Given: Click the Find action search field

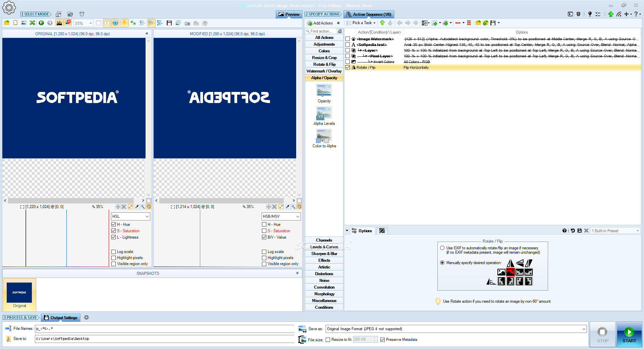Looking at the screenshot, I should (321, 31).
